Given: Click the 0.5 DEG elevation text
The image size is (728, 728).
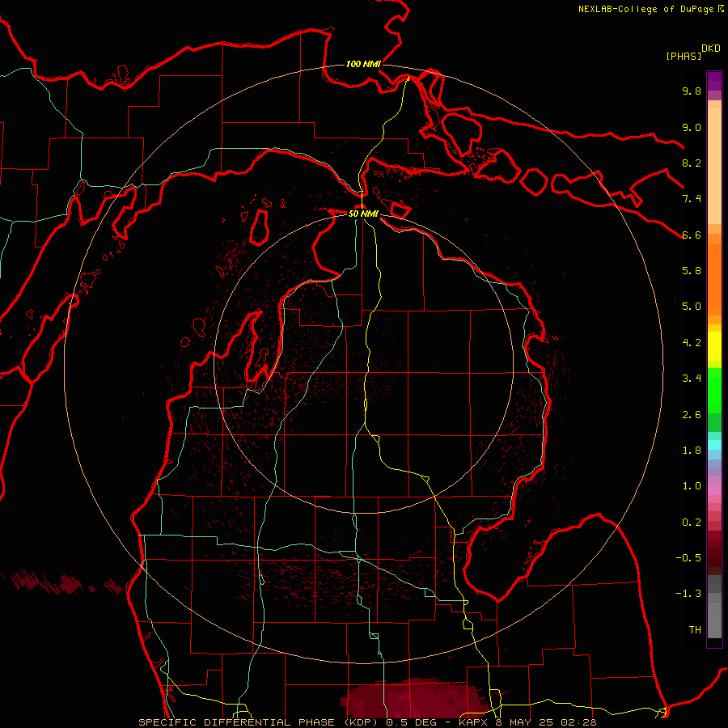Looking at the screenshot, I should 412,722.
